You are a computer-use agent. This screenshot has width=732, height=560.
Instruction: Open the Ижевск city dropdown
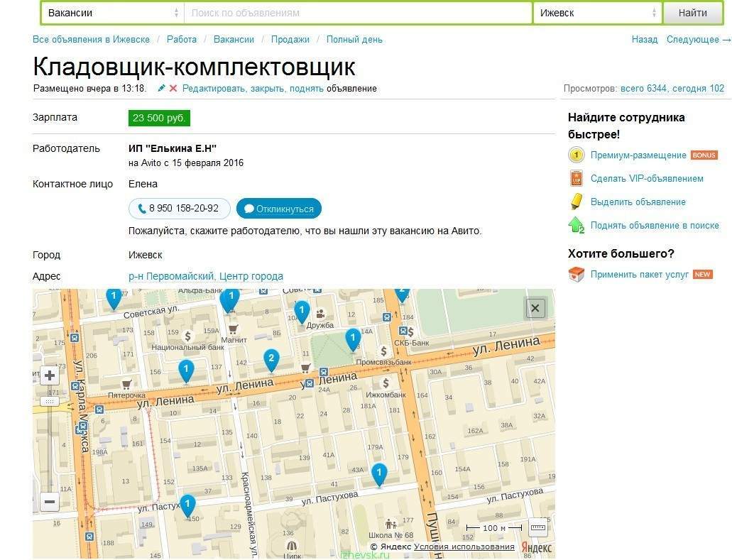(598, 13)
